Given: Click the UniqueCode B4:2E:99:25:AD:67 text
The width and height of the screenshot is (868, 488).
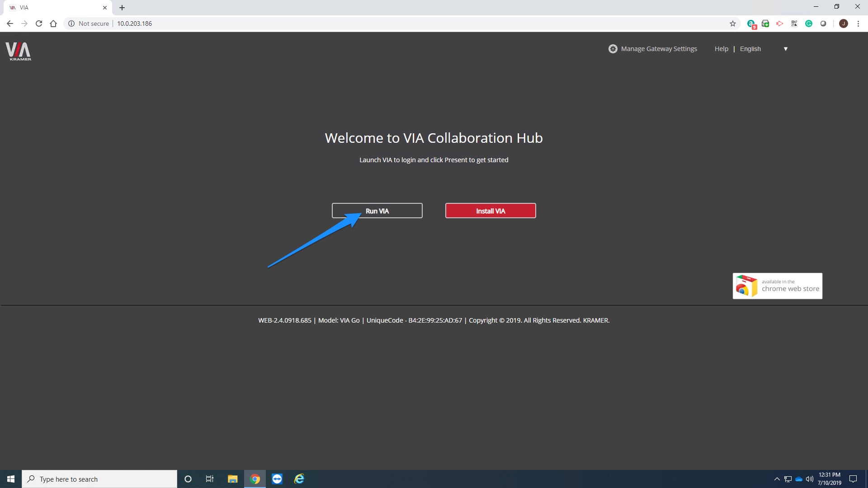Looking at the screenshot, I should click(415, 320).
